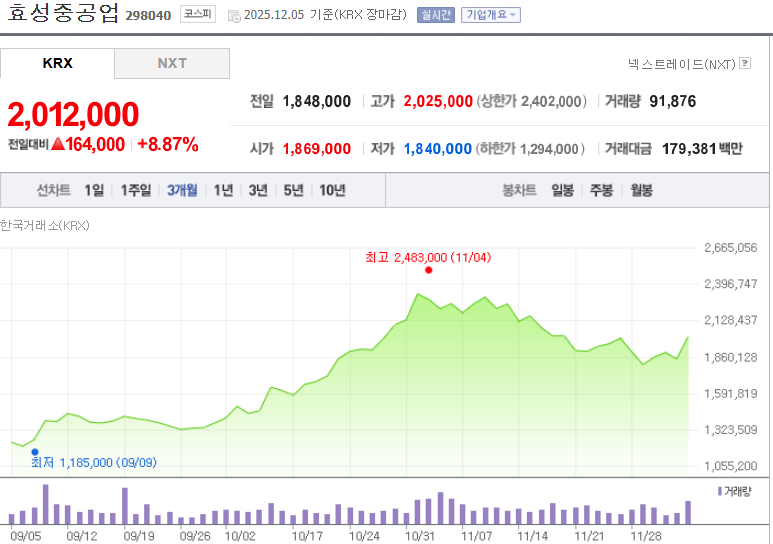Select the 3개월 line chart period
Screen dimensions: 773x544
click(182, 190)
